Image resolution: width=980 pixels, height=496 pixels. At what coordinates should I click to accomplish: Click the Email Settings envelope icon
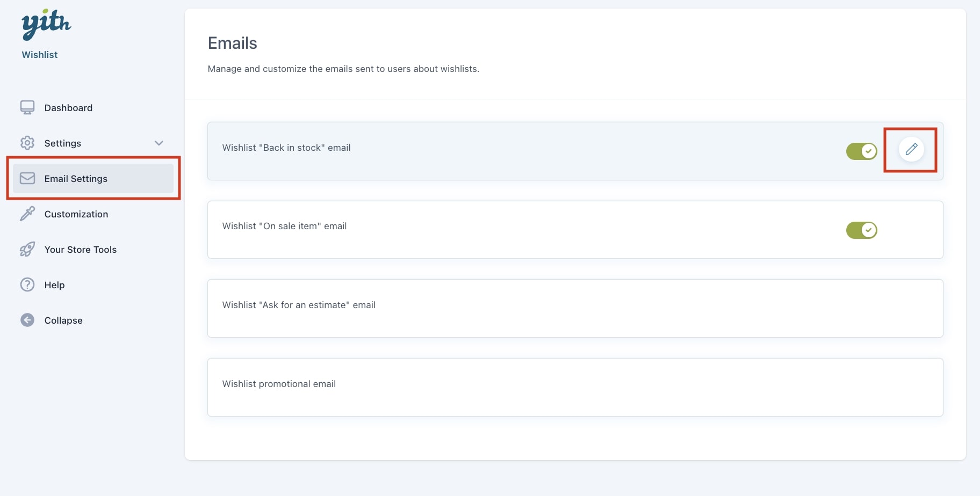pos(27,178)
